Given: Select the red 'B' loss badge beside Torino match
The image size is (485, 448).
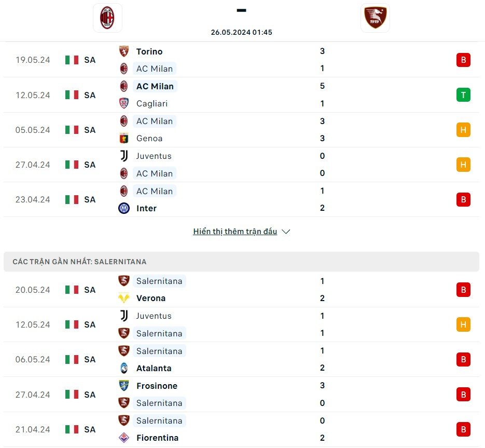Looking at the screenshot, I should [x=463, y=60].
